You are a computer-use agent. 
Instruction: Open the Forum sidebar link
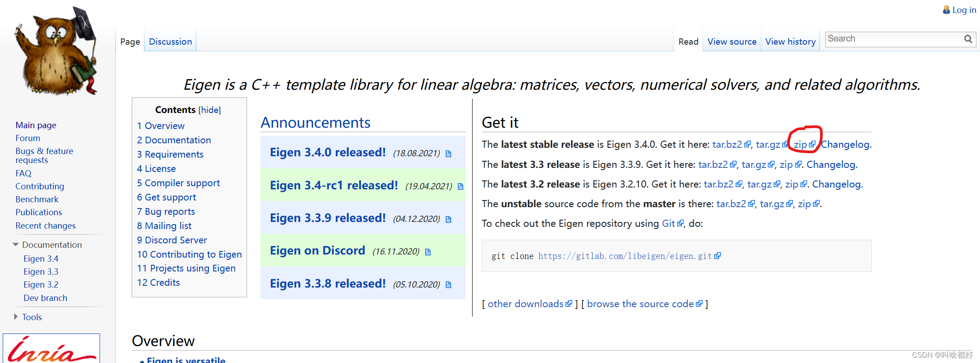tap(28, 138)
